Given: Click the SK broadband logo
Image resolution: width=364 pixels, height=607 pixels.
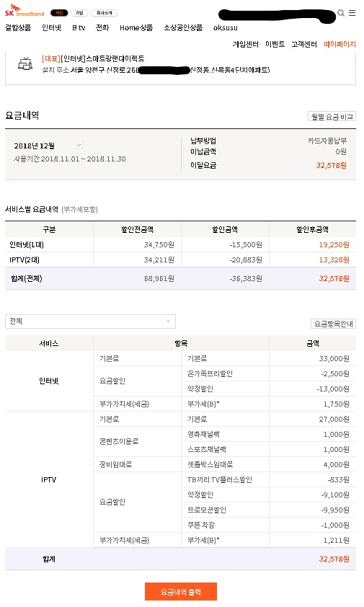Looking at the screenshot, I should coord(25,10).
